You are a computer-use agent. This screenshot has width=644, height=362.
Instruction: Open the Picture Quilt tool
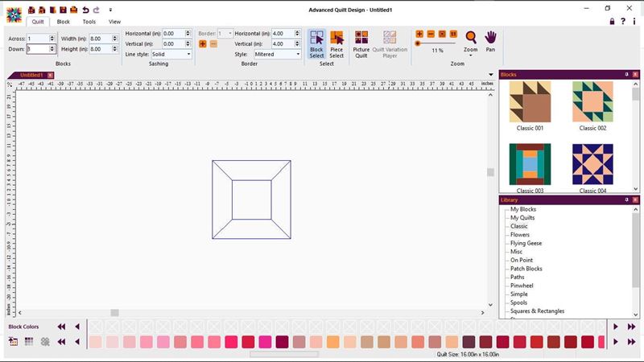click(361, 44)
